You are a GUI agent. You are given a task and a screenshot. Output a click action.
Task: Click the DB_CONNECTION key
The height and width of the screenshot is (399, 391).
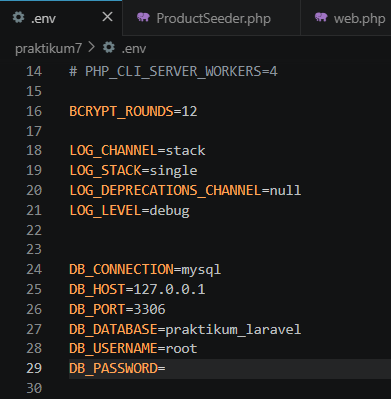tap(121, 270)
